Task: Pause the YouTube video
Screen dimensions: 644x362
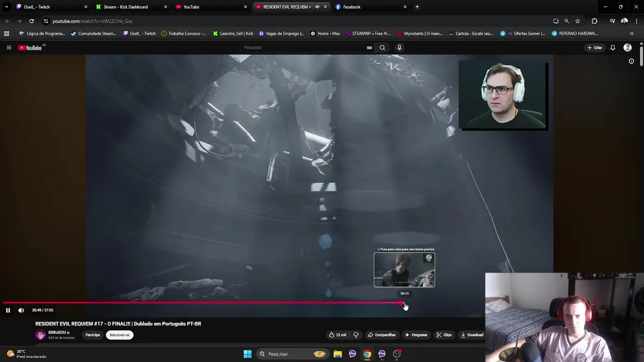Action: point(8,310)
